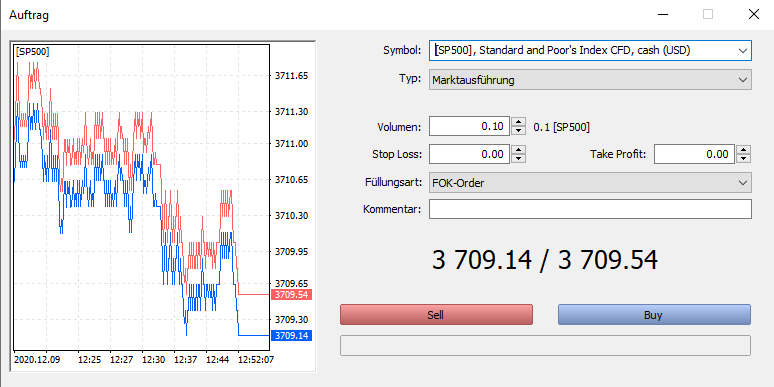Screen dimensions: 774x387
Task: Increase Volumen with the up arrow
Action: [518, 122]
